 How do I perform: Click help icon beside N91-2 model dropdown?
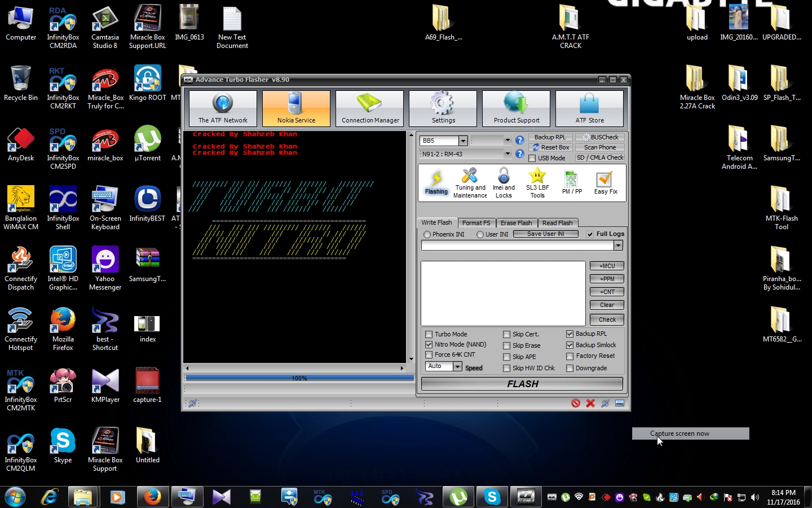(520, 154)
